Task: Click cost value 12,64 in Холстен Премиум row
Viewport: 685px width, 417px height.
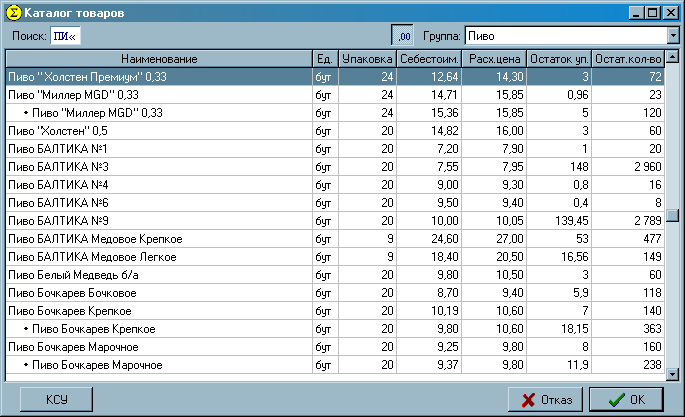Action: tap(444, 77)
